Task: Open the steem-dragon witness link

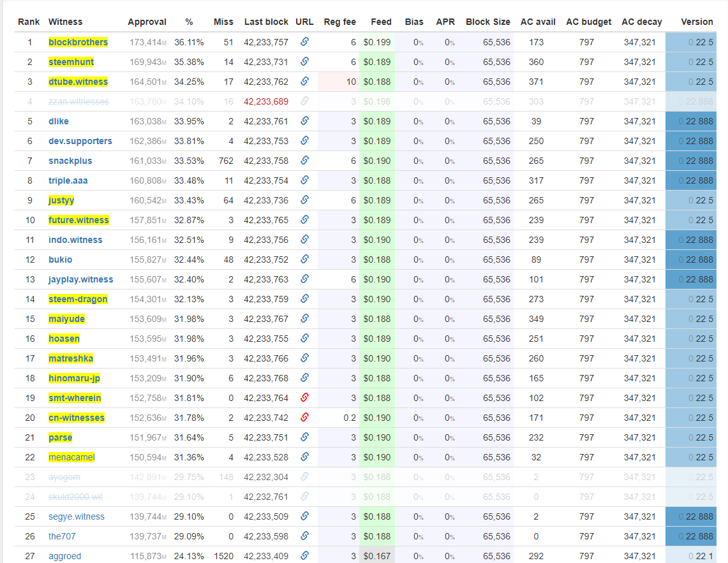Action: (78, 299)
